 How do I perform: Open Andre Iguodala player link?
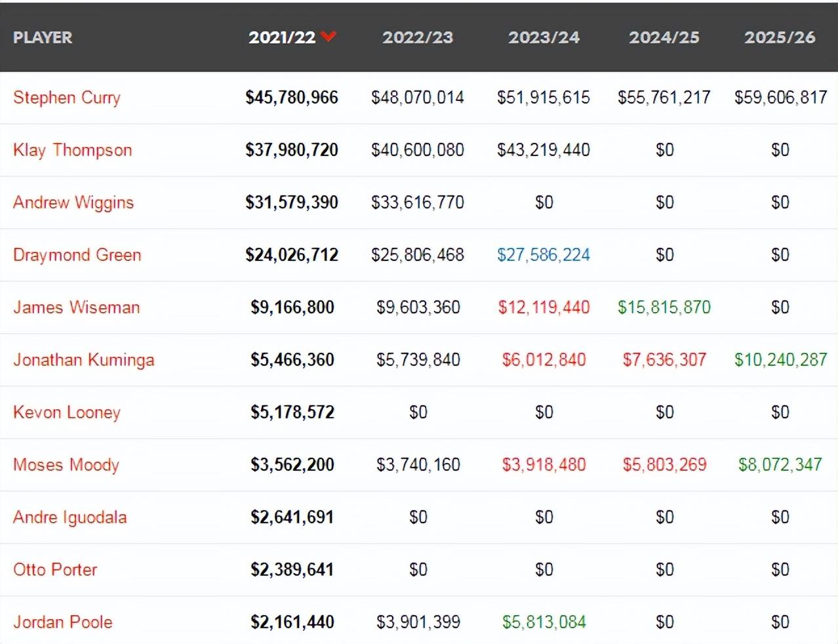(70, 517)
